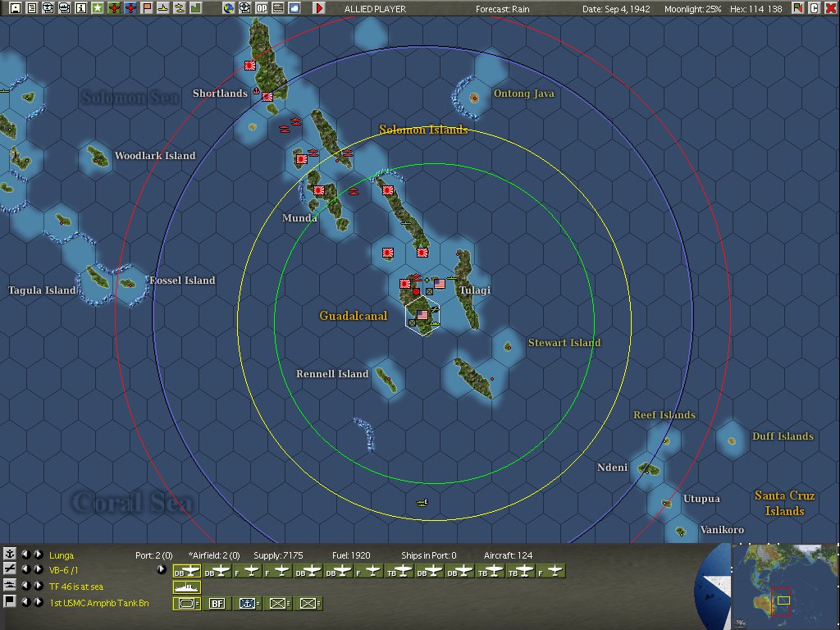Click the US flag at Tulagi
The height and width of the screenshot is (630, 840).
click(x=440, y=284)
